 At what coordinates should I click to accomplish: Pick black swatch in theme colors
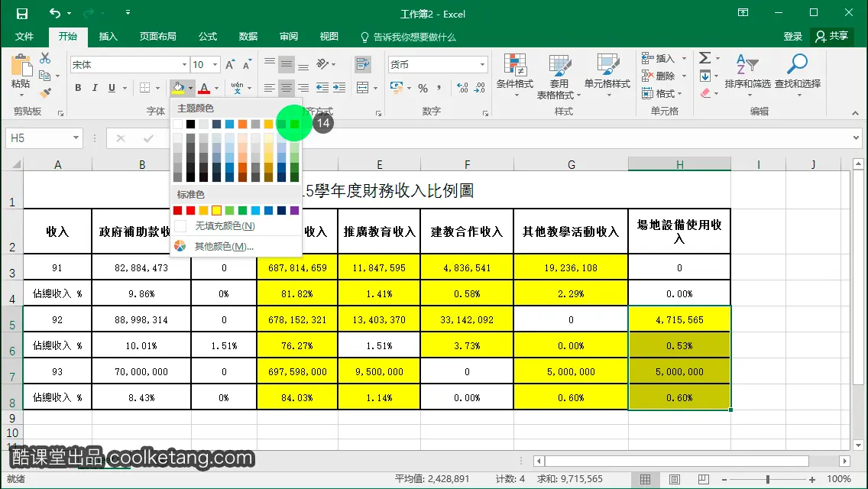point(190,124)
